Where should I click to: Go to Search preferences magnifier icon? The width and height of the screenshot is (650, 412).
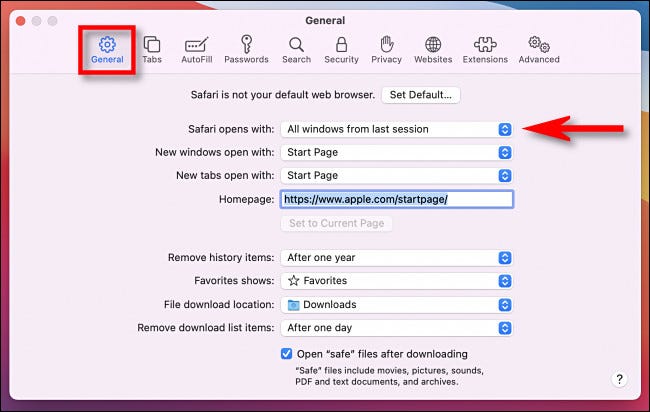296,50
